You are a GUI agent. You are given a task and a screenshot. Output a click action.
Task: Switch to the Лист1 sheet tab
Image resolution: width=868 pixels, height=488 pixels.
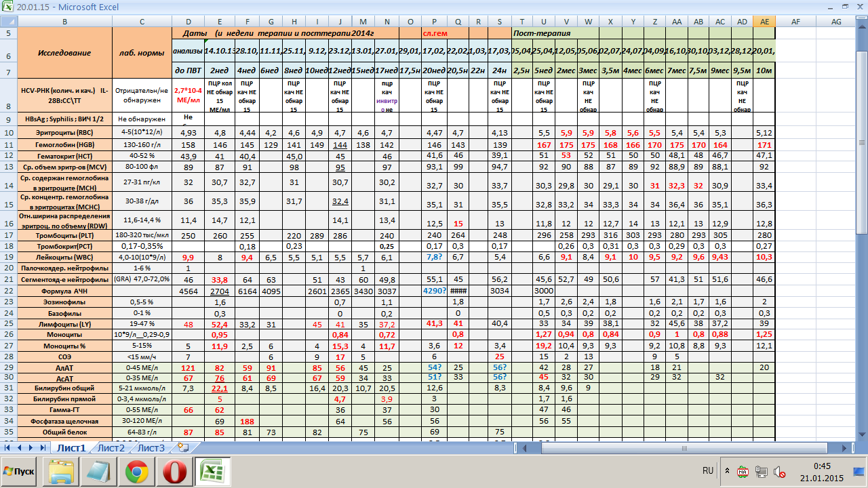[71, 447]
